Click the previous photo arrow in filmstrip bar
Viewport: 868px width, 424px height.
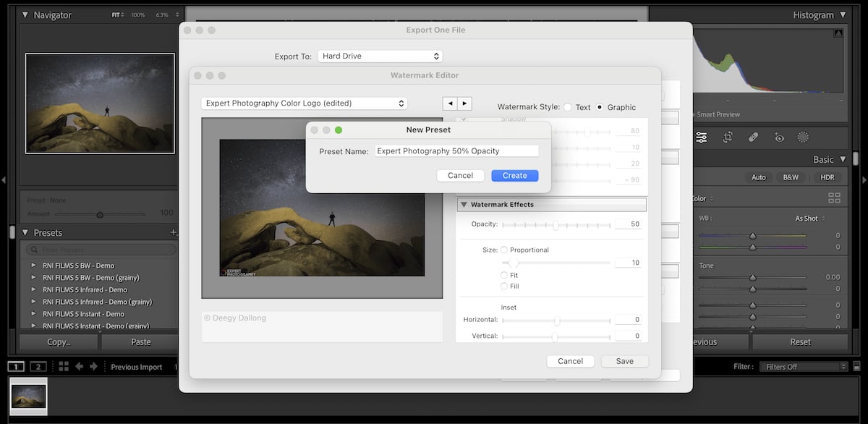tap(79, 367)
